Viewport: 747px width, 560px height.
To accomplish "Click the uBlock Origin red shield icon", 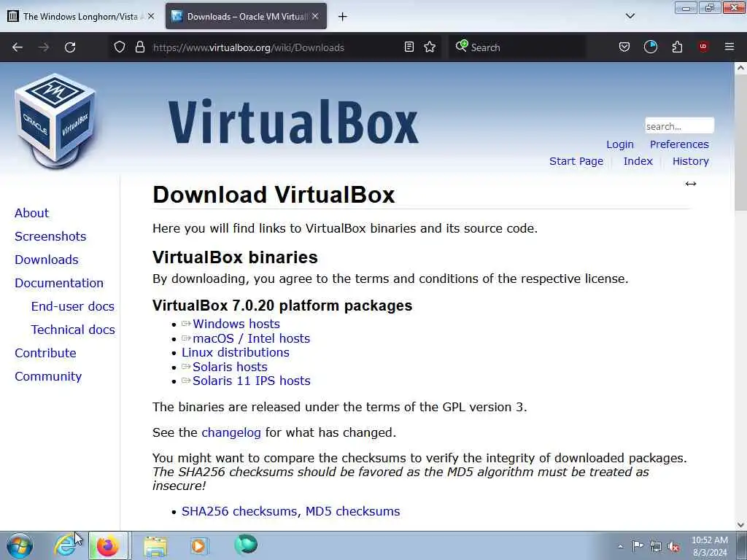I will pyautogui.click(x=703, y=47).
